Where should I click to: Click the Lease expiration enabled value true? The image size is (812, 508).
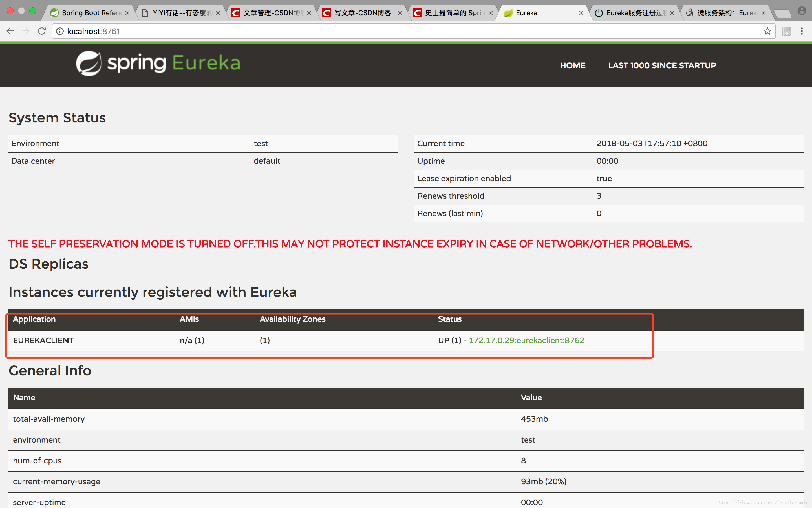click(x=604, y=178)
